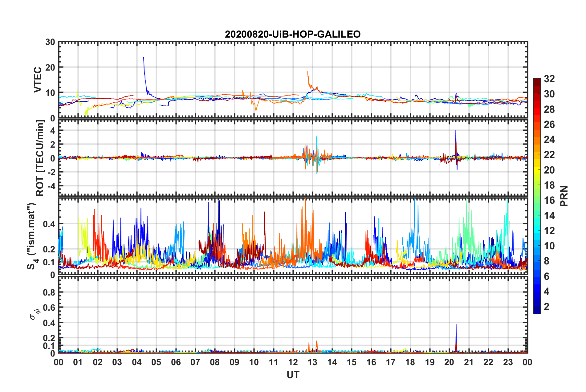
Task: Click the plot title 20200820-UiB-HOP-GALILEO
Action: pos(292,34)
